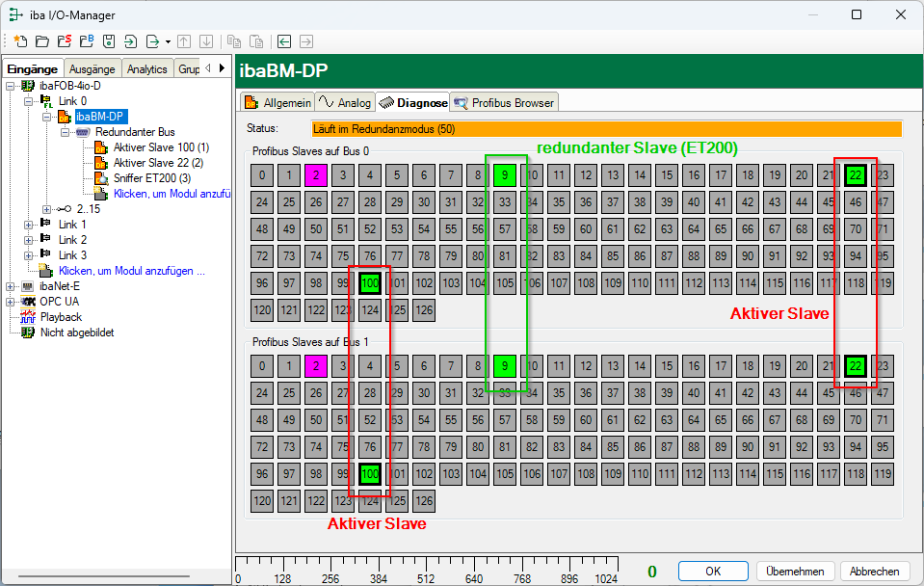This screenshot has height=586, width=924.
Task: Click the import toolbar icon with green arrow
Action: (131, 41)
